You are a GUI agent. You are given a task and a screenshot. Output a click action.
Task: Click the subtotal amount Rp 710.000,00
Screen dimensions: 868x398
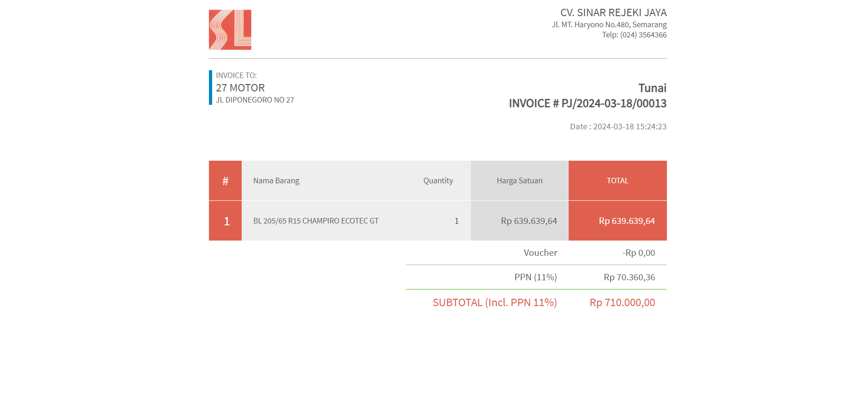622,303
